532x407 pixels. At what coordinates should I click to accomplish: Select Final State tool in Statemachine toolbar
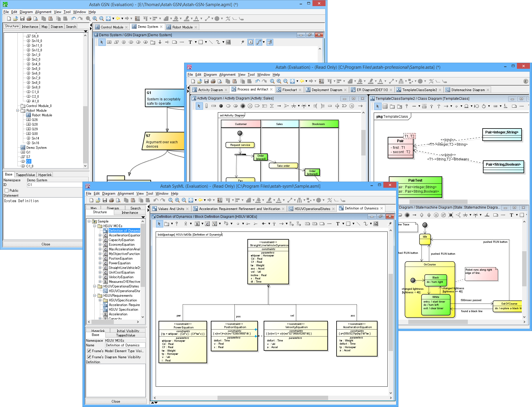tap(407, 215)
